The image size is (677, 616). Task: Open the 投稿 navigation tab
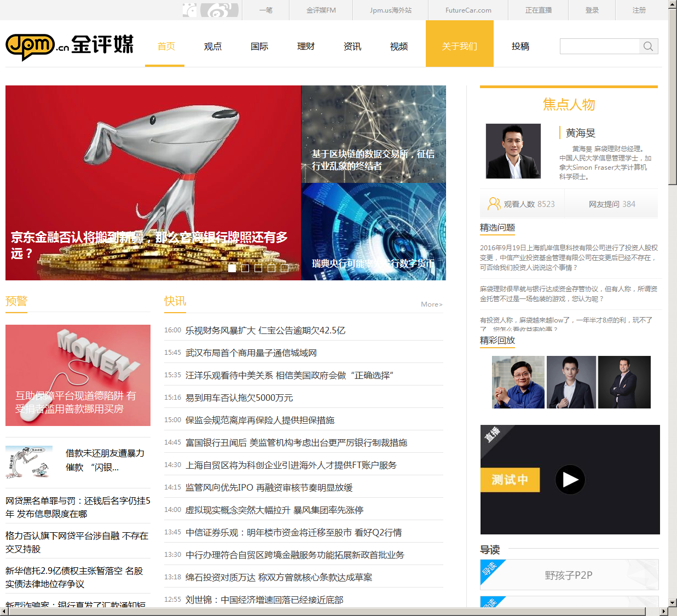520,47
